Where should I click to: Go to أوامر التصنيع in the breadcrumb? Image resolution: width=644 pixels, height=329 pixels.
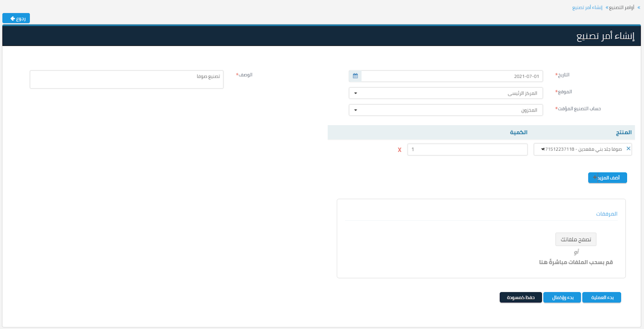tap(621, 8)
